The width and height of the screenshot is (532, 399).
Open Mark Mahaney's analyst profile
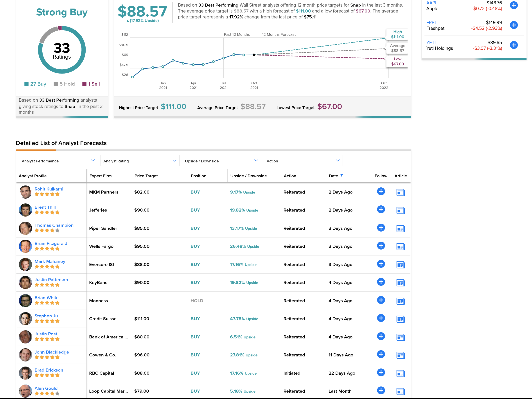coord(50,261)
